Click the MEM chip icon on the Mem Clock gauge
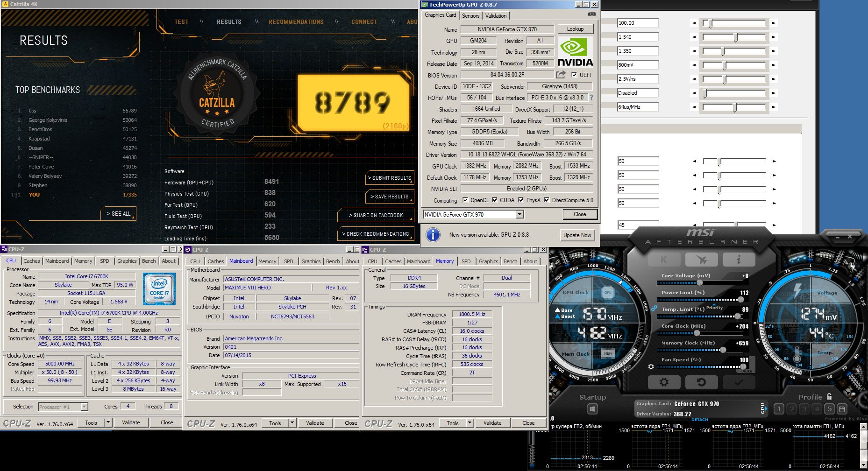 (607, 353)
